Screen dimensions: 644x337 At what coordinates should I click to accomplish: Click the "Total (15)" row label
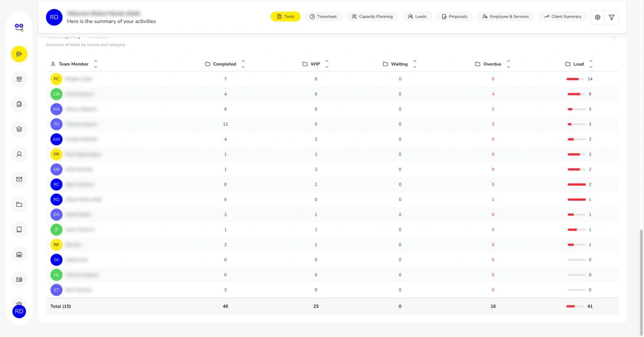(60, 306)
